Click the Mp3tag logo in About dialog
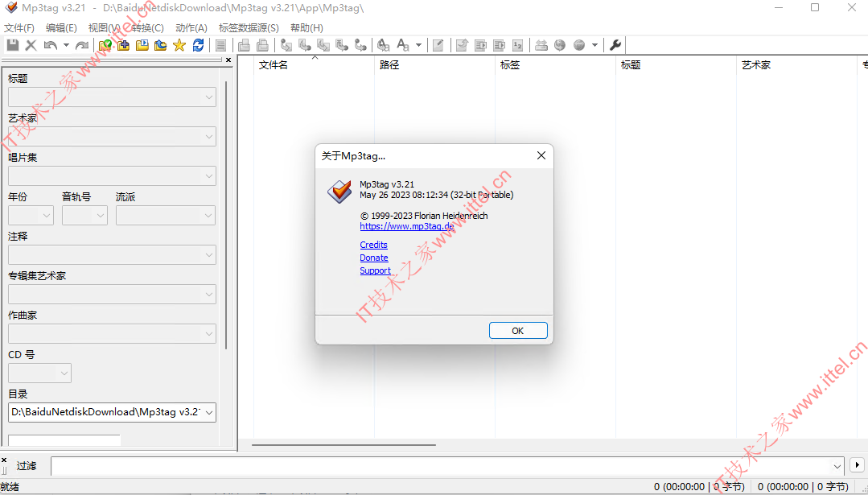This screenshot has width=868, height=495. pos(339,192)
